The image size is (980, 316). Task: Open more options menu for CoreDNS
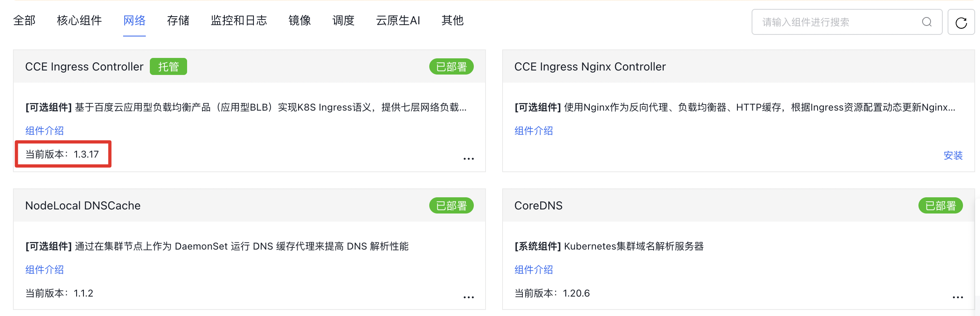point(958,297)
